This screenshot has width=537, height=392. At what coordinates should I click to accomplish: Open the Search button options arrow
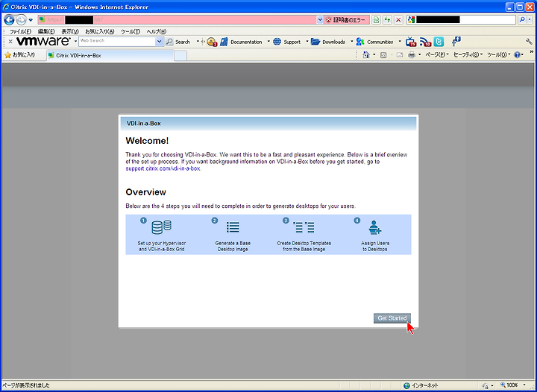click(x=198, y=42)
